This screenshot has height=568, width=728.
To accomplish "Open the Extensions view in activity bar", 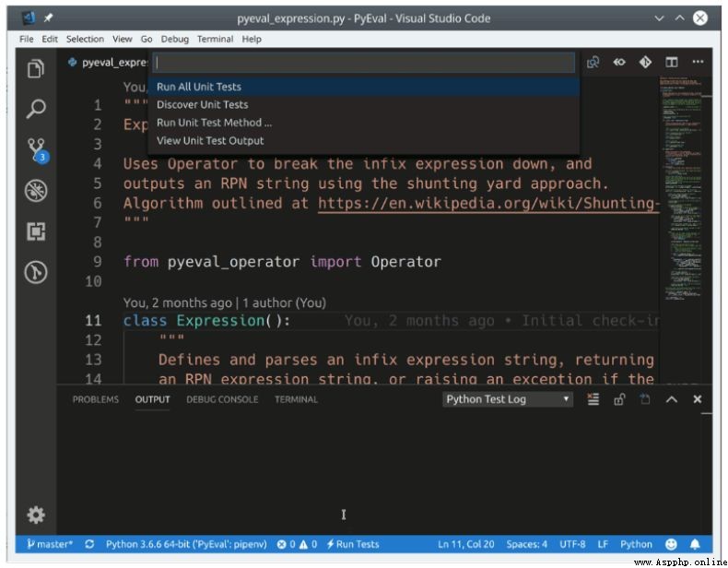I will (x=36, y=231).
